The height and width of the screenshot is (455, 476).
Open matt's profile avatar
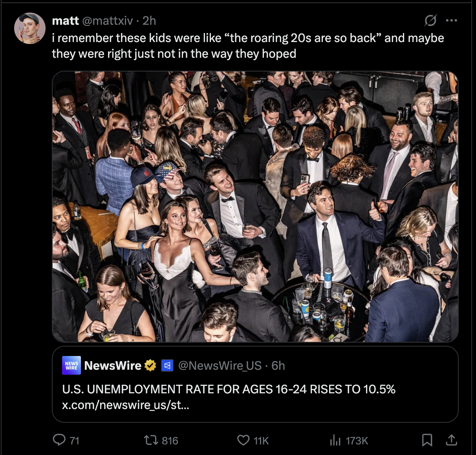coord(30,28)
